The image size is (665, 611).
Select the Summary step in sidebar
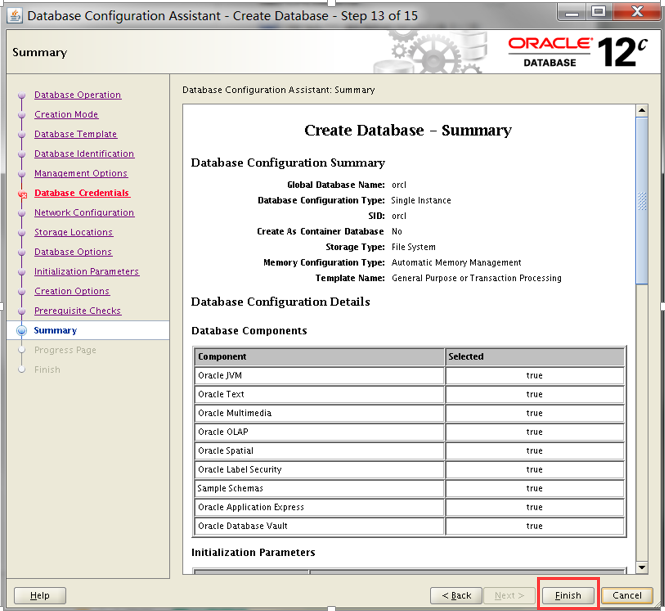click(x=55, y=330)
